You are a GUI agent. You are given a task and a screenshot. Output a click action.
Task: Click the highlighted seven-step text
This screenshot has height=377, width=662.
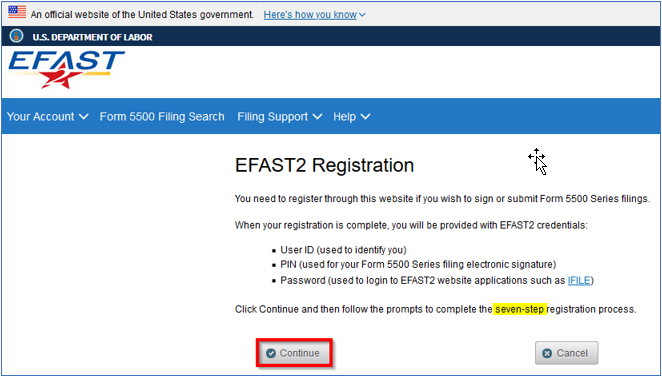tap(520, 309)
